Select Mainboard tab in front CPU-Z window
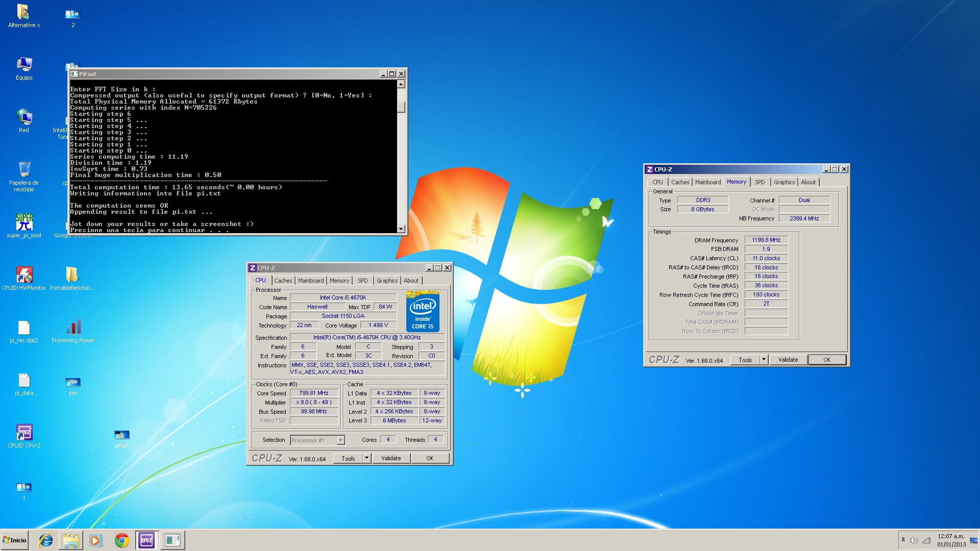The height and width of the screenshot is (551, 980). tap(311, 281)
